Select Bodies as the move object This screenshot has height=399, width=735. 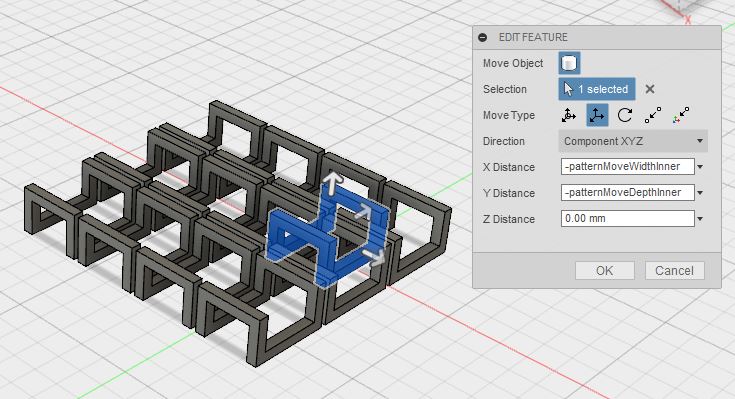click(x=569, y=63)
